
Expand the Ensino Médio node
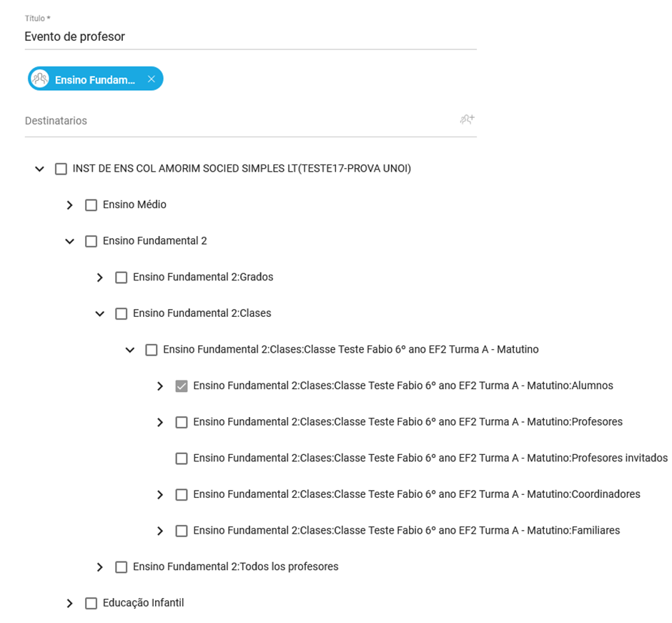coord(69,205)
